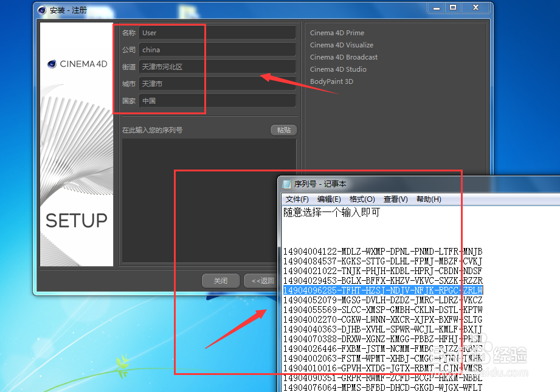Click serial line starting 14904029453-BGLX
The width and height of the screenshot is (560, 392).
coord(383,280)
